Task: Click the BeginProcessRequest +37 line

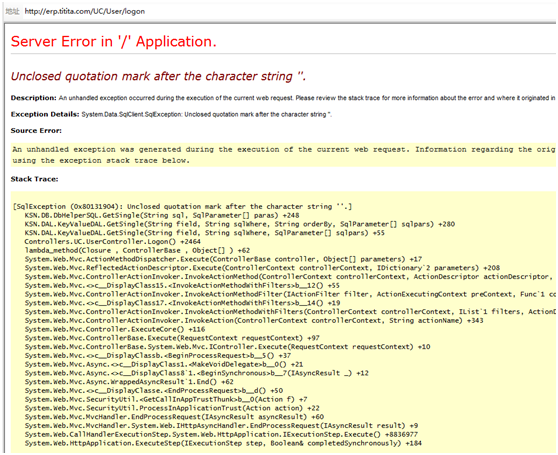Action: click(158, 356)
